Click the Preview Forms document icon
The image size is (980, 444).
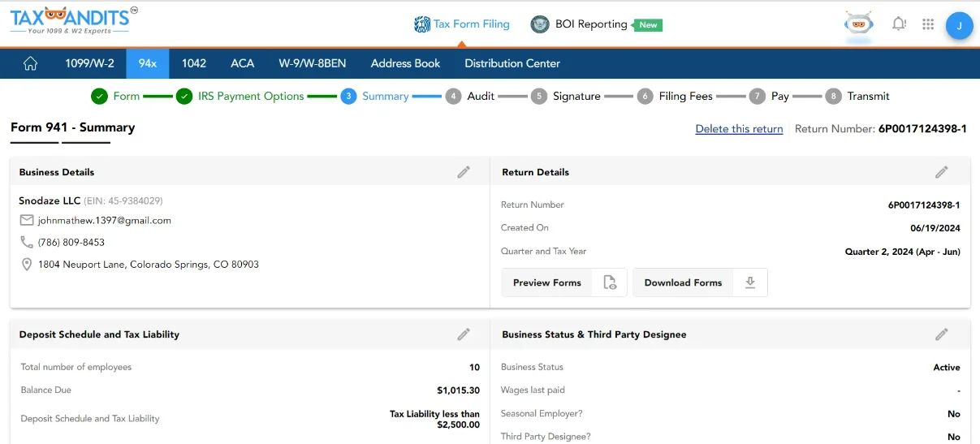click(x=610, y=282)
